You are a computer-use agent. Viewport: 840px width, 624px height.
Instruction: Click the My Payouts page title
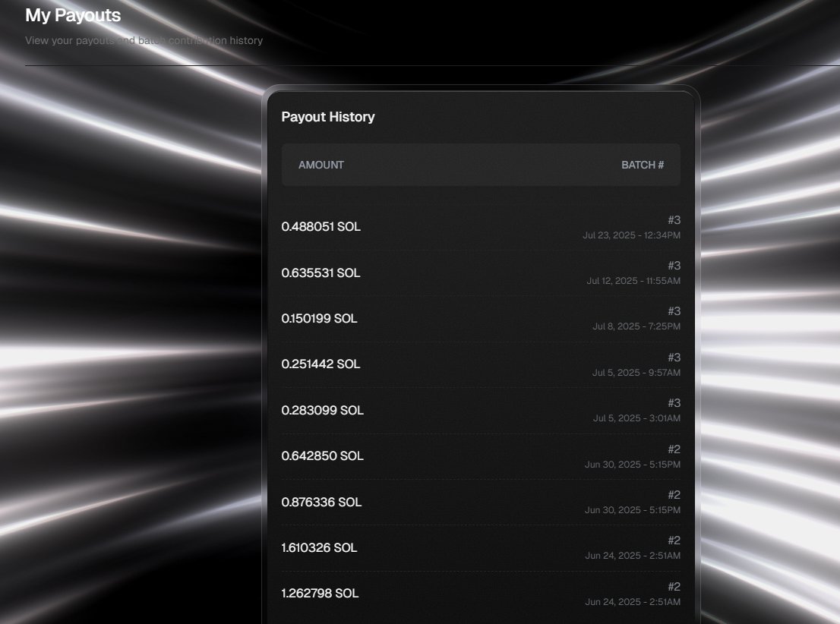tap(72, 15)
